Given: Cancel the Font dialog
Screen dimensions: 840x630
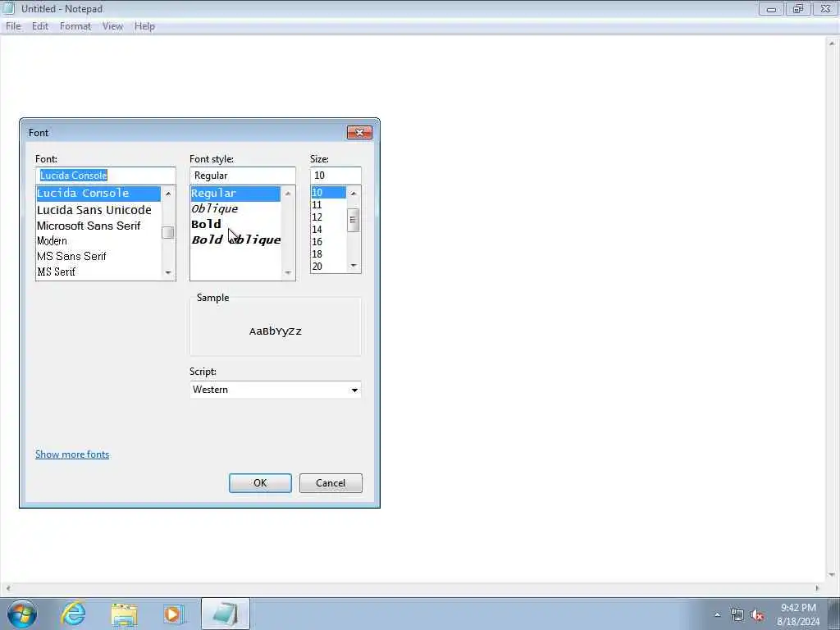Looking at the screenshot, I should pyautogui.click(x=331, y=483).
